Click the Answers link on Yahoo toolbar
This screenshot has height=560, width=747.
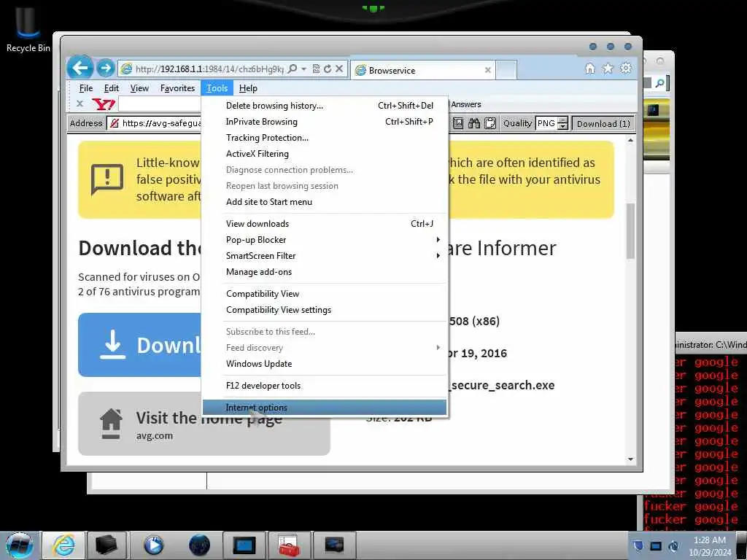466,104
